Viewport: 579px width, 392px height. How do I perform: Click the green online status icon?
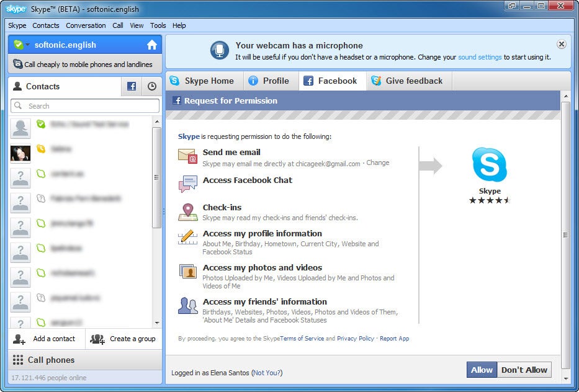click(19, 45)
